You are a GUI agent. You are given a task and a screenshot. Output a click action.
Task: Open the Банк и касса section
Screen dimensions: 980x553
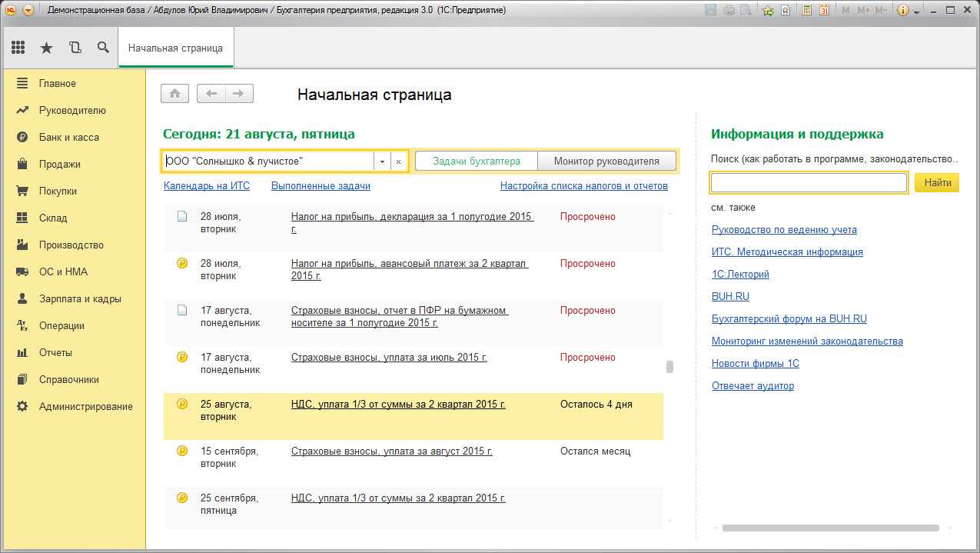[x=68, y=137]
